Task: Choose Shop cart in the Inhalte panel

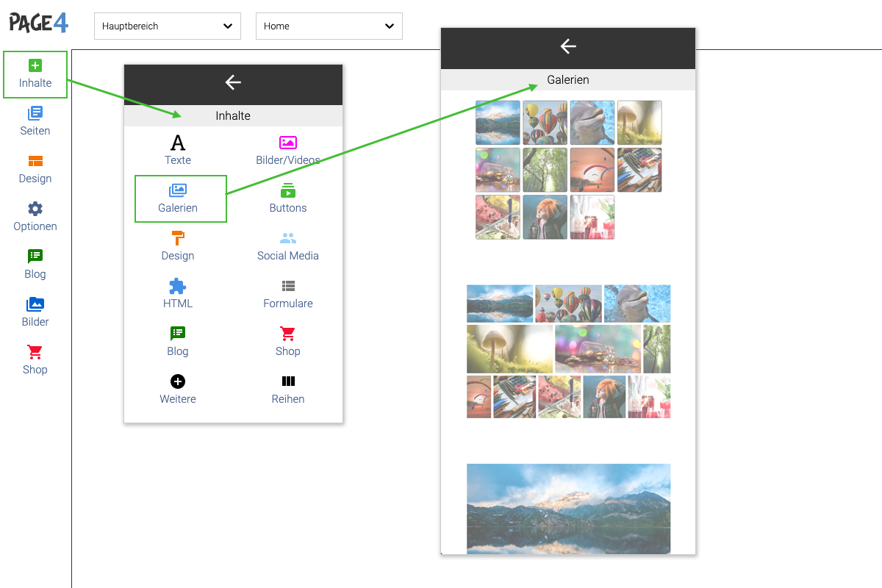Action: tap(288, 342)
